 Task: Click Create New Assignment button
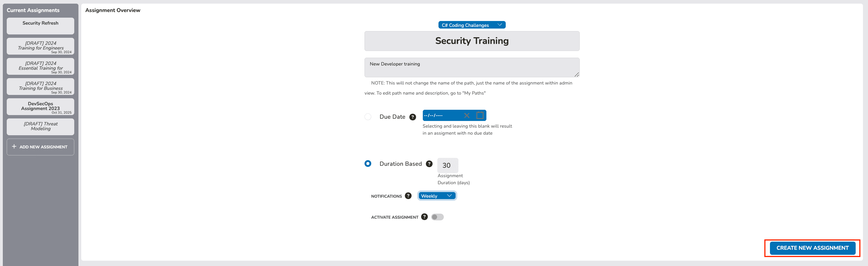tap(813, 248)
